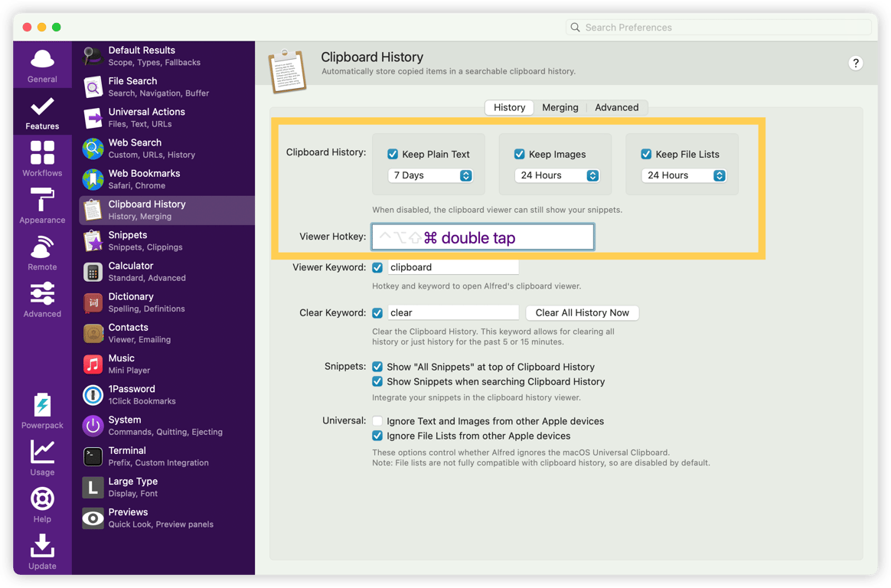Switch to the Advanced tab
Screen dimensions: 891x588
[x=616, y=107]
